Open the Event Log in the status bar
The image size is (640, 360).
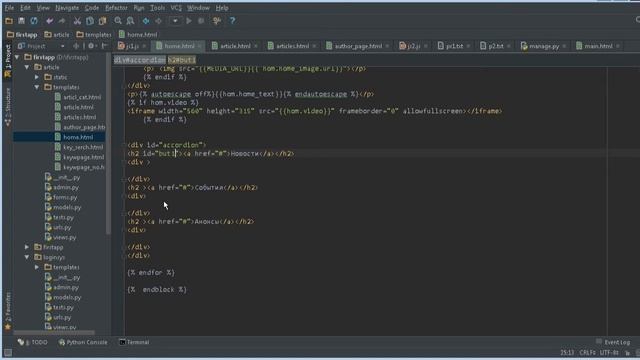(613, 342)
